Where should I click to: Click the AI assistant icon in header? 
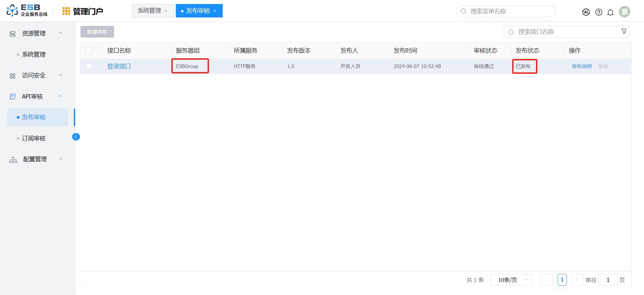586,12
